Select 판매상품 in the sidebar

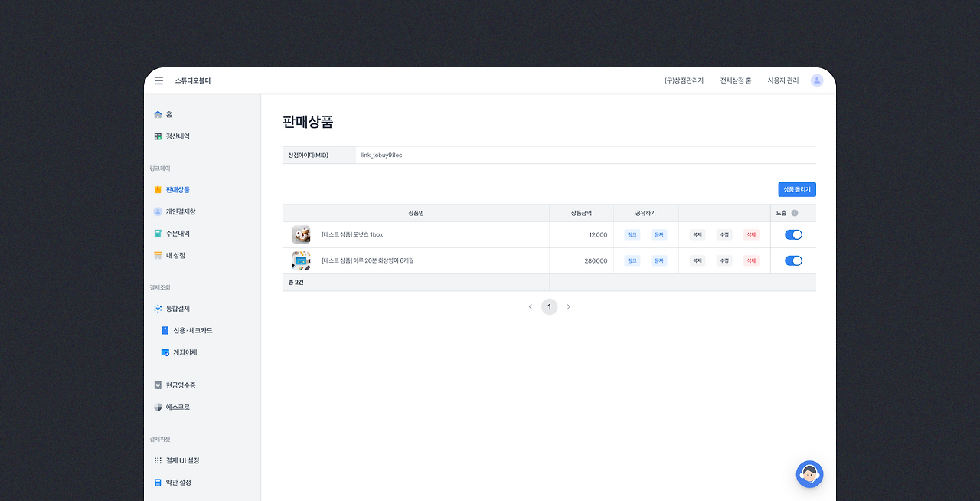(x=178, y=189)
